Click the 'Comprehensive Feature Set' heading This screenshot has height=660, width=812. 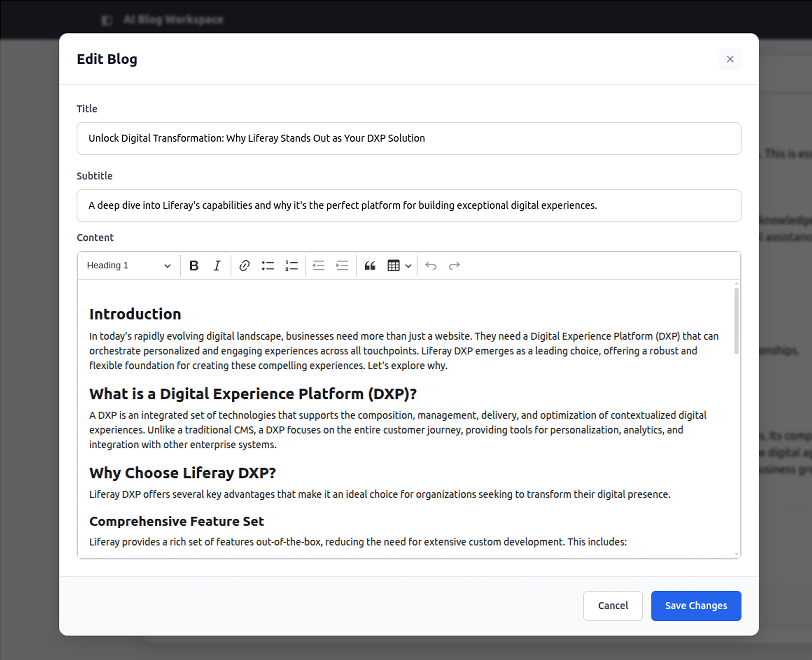pyautogui.click(x=177, y=521)
